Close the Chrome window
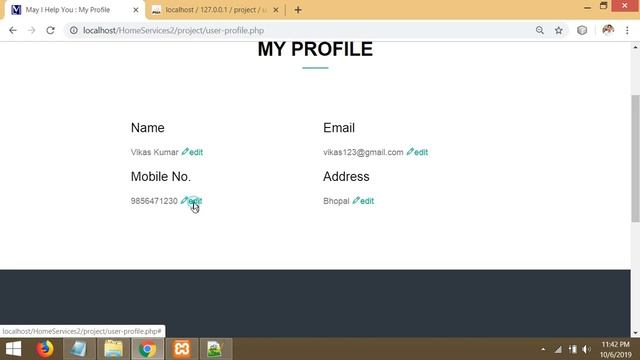Screen dimensions: 640x360 tap(625, 6)
